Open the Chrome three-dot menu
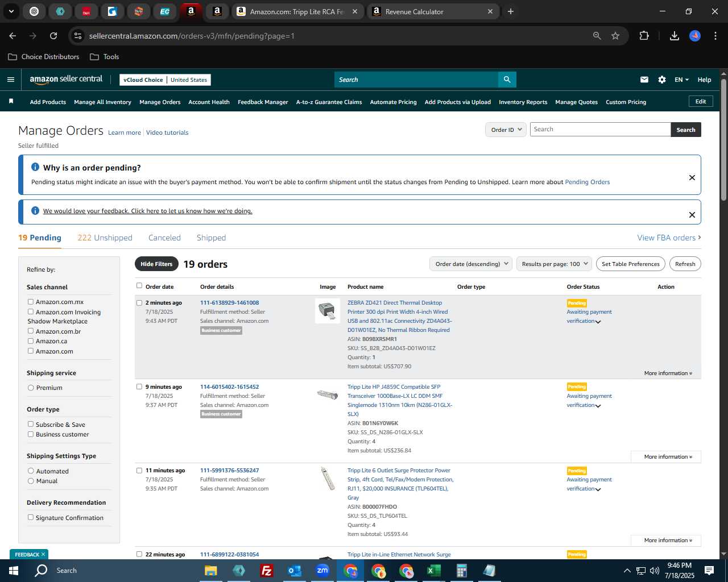728x582 pixels. point(714,36)
